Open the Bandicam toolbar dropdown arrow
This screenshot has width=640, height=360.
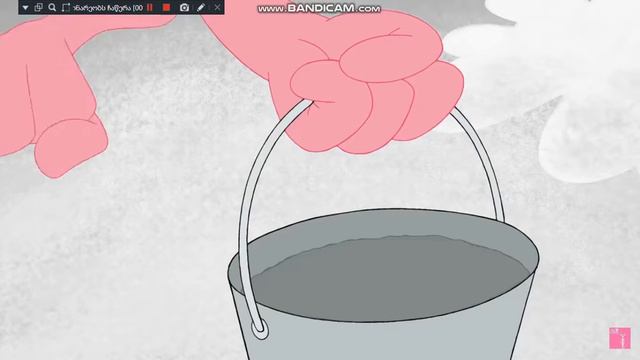tap(25, 8)
